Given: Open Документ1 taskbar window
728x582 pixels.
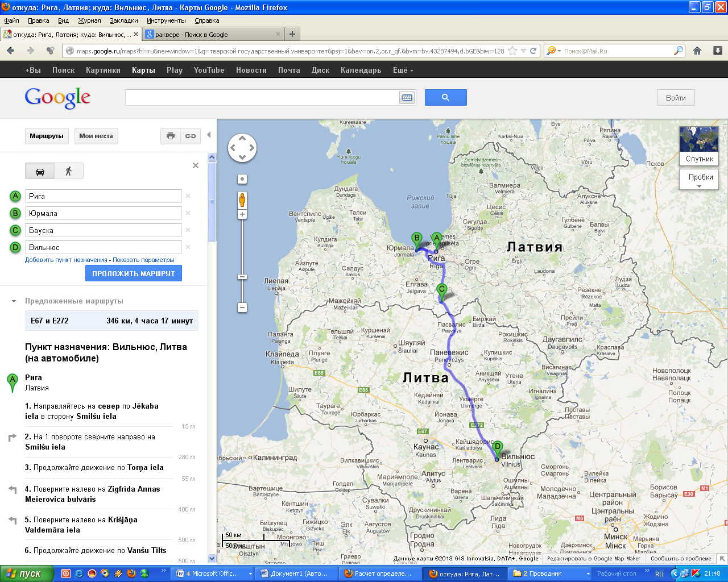Looking at the screenshot, I should (296, 573).
